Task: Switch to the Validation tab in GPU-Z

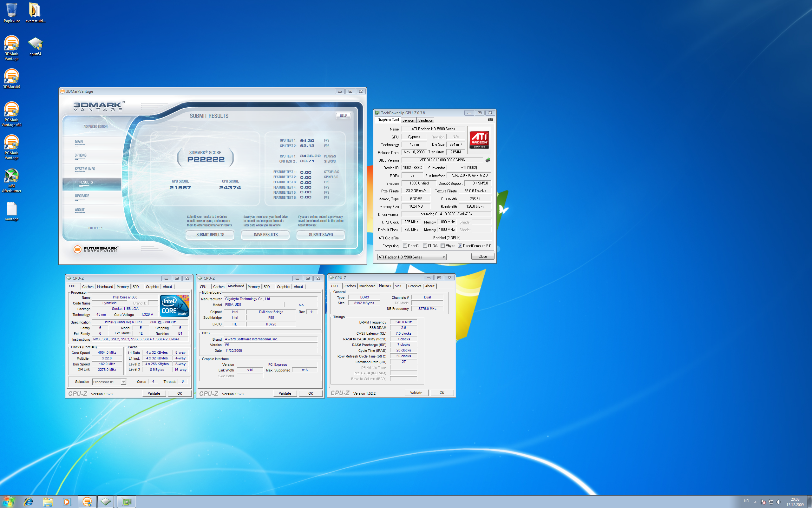Action: [x=425, y=120]
